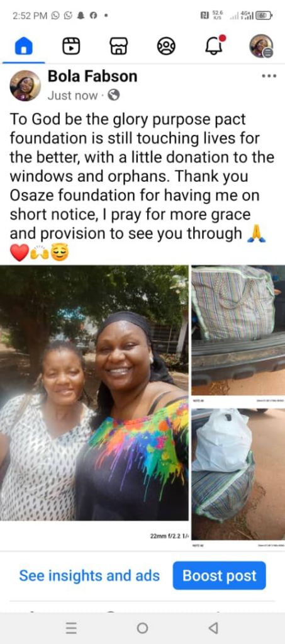
Task: Tap Bola Fabson's profile picture on post
Action: pyautogui.click(x=25, y=86)
